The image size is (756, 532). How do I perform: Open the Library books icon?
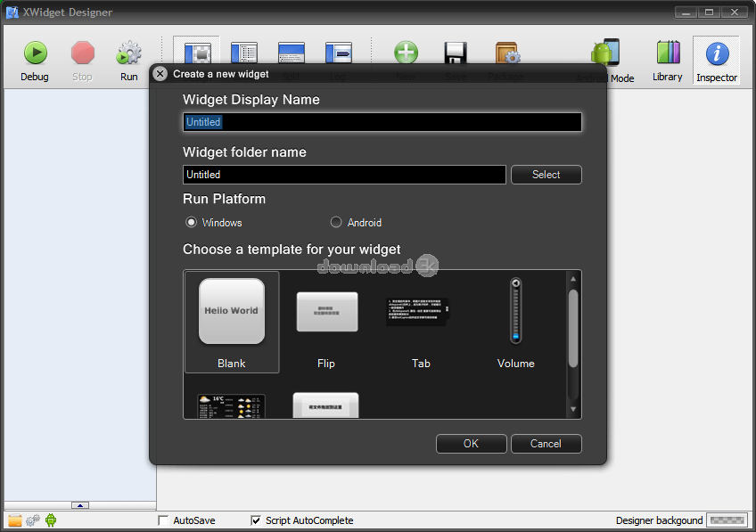coord(669,53)
